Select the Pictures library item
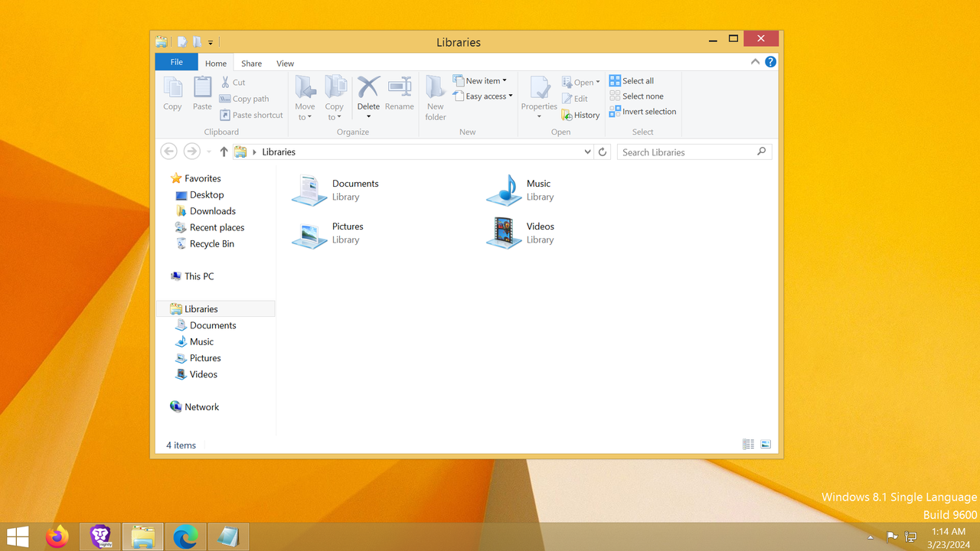This screenshot has width=980, height=551. pyautogui.click(x=328, y=233)
